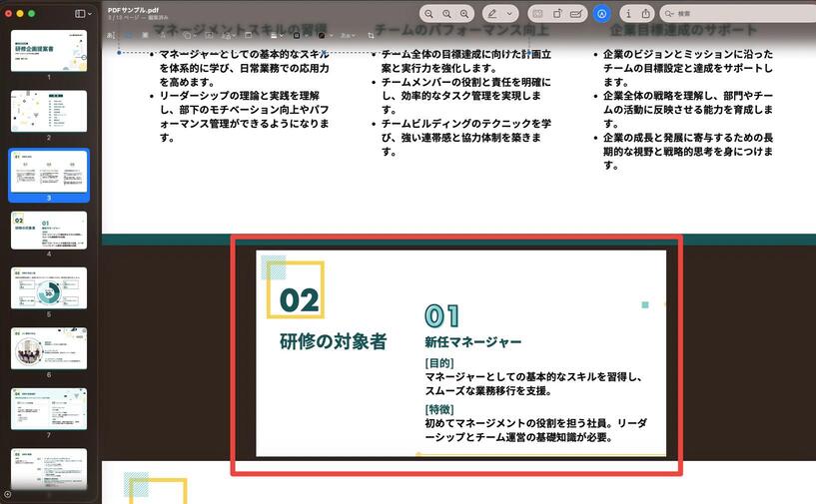The width and height of the screenshot is (816, 504).
Task: Open the shapes markup dropdown
Action: coord(189,35)
